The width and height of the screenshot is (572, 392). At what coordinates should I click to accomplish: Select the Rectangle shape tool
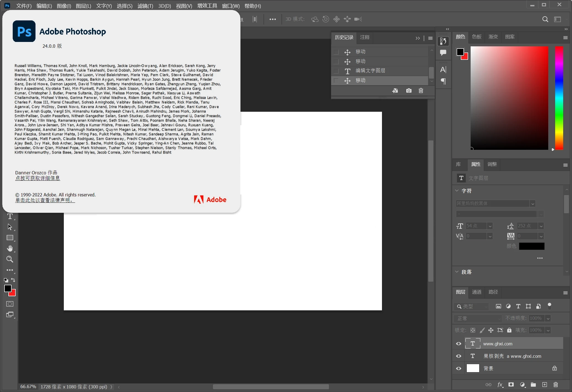10,238
